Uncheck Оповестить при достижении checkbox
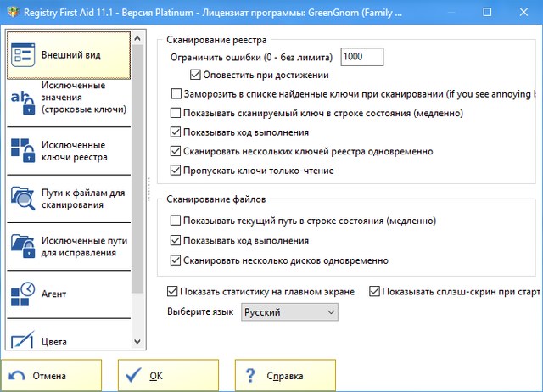The image size is (543, 392). pyautogui.click(x=196, y=76)
